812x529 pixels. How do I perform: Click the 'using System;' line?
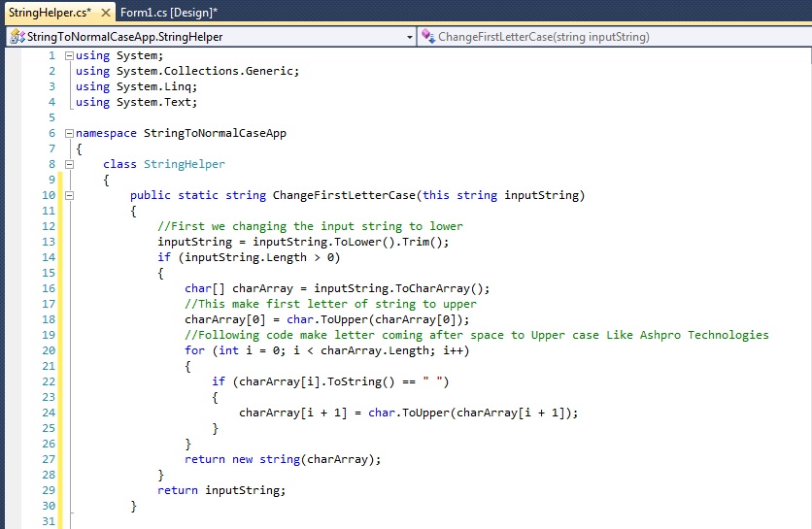119,55
